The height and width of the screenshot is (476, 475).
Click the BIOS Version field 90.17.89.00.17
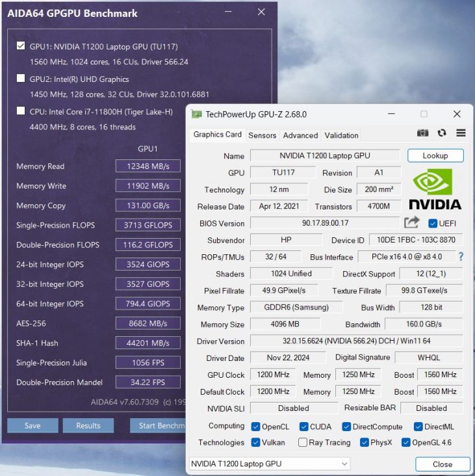pyautogui.click(x=325, y=223)
